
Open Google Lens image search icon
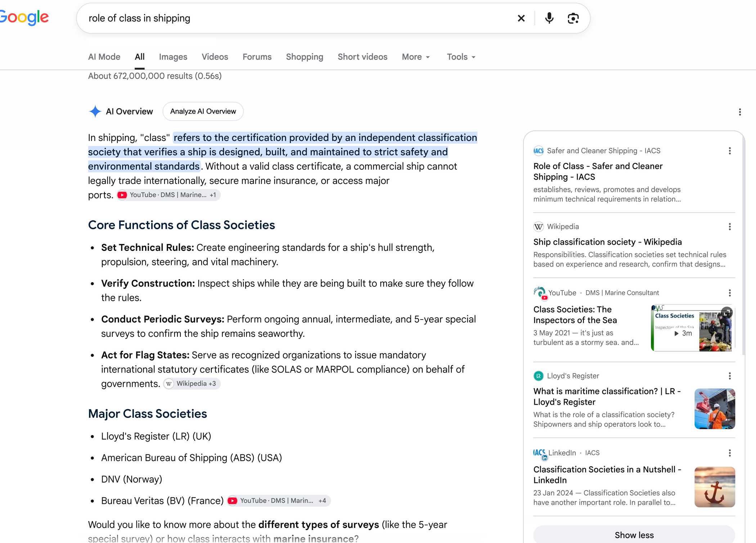click(x=573, y=18)
